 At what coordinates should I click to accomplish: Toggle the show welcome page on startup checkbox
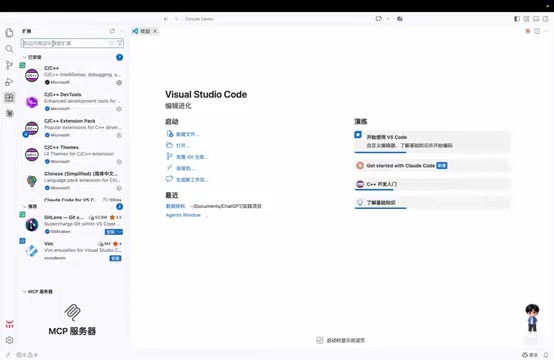[x=319, y=340]
